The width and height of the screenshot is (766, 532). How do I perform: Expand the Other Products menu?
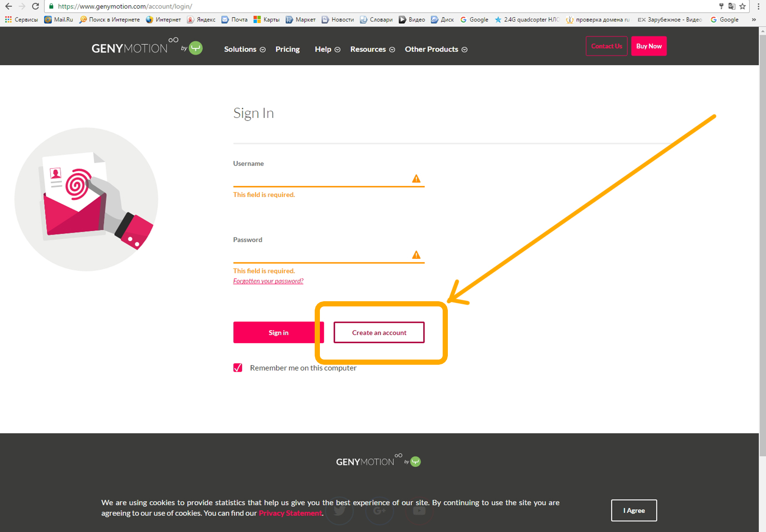436,49
